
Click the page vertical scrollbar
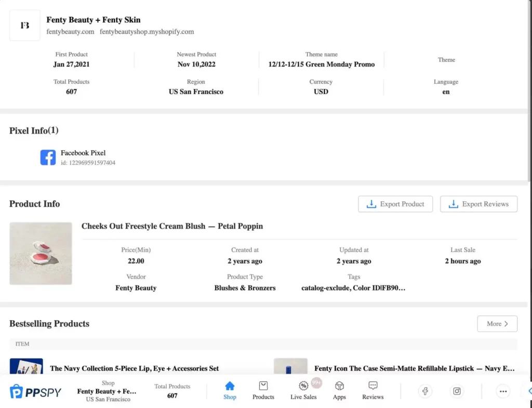(x=529, y=91)
